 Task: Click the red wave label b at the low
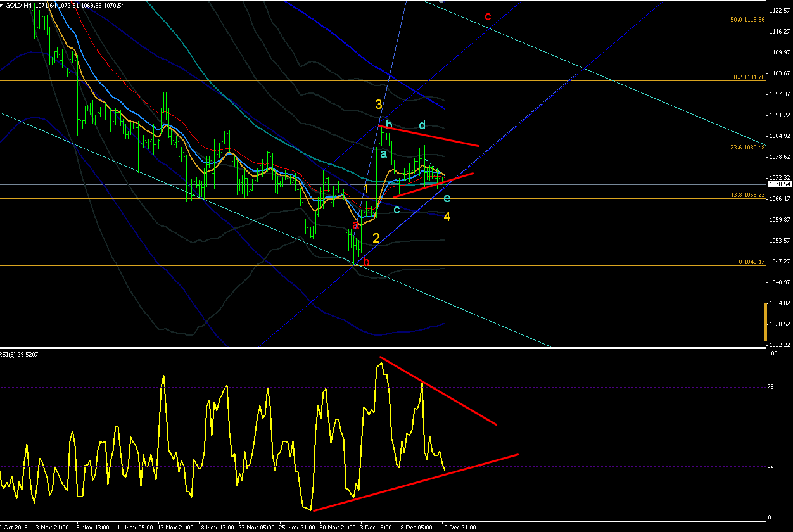click(366, 262)
